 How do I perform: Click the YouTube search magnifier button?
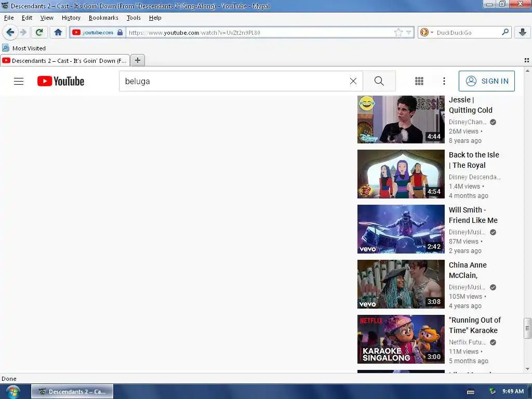379,81
